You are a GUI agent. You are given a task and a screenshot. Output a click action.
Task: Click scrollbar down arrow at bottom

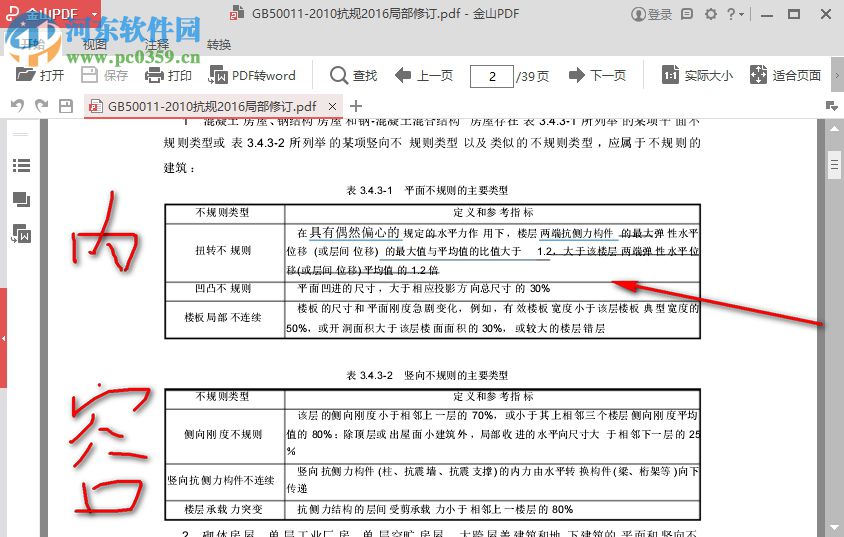pyautogui.click(x=834, y=527)
